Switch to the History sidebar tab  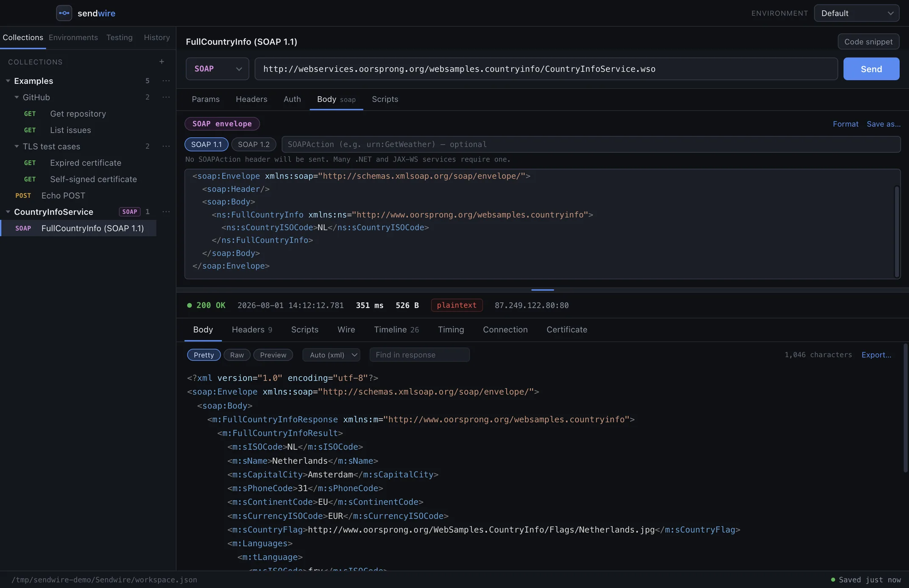coord(157,38)
